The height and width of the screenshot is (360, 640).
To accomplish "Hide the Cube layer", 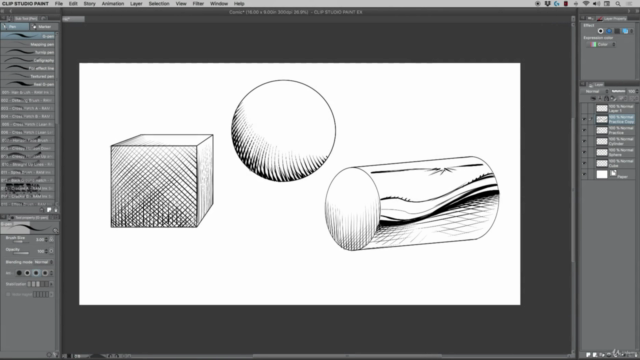I will pos(584,163).
